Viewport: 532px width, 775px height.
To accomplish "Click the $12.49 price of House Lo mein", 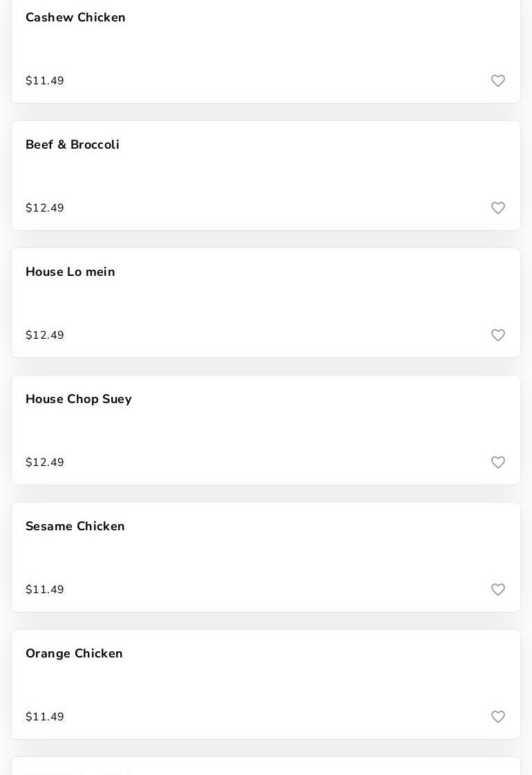I will pyautogui.click(x=45, y=335).
